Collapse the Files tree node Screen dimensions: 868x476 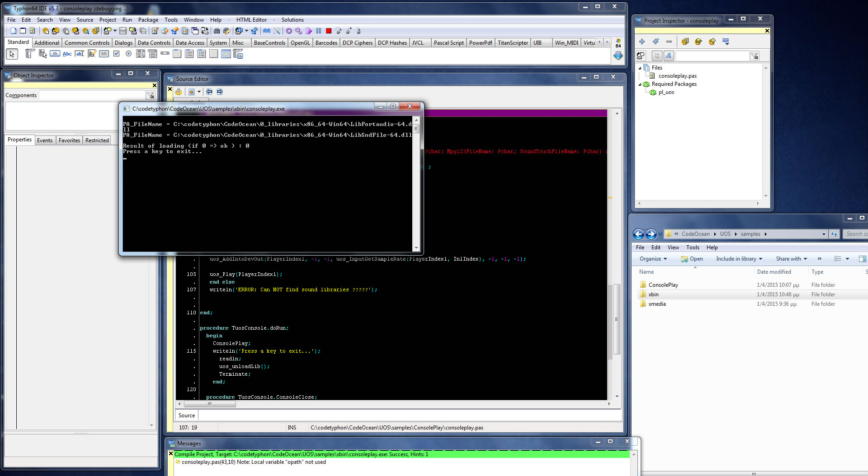pos(640,68)
